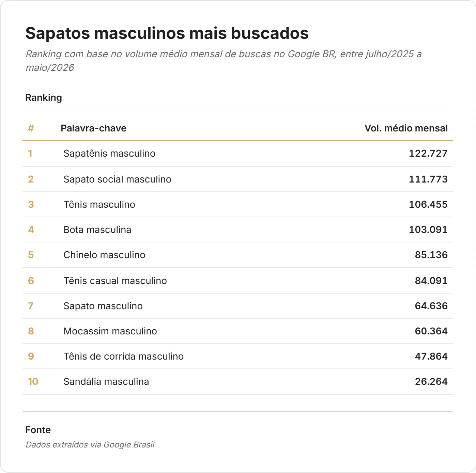Select Tênis casual masculino keyword
Viewport: 476px width, 473px height.
click(x=115, y=281)
